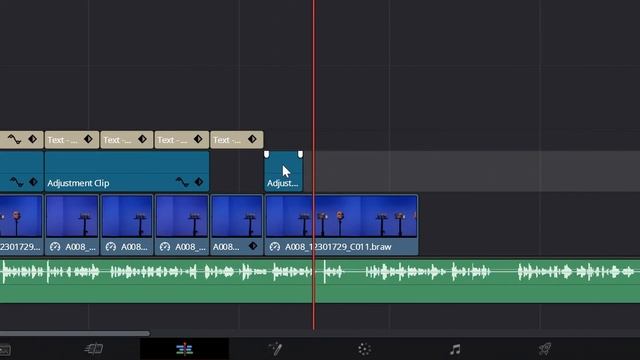Image resolution: width=640 pixels, height=360 pixels.
Task: Click retime speed icon on third A008_ clip
Action: (165, 247)
